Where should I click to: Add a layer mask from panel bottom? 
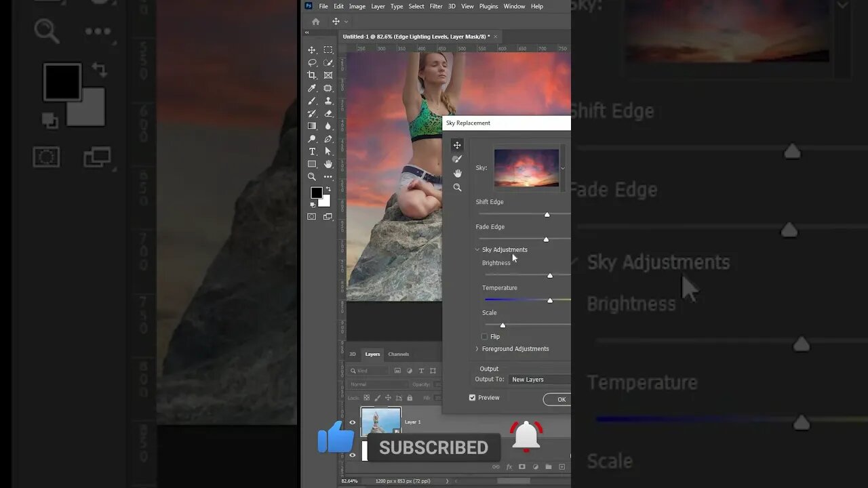[x=521, y=466]
